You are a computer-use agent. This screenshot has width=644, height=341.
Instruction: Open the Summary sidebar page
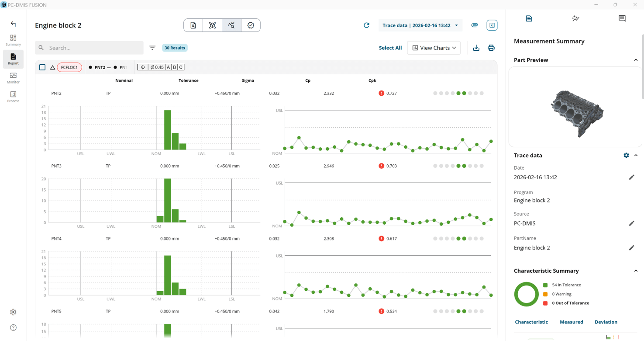[x=13, y=40]
